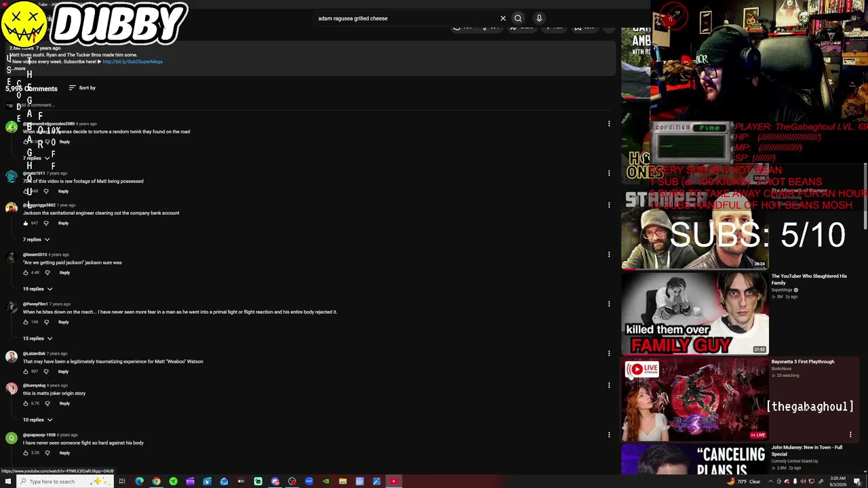Open options menu for the gonzalez2080 comment

[609, 123]
